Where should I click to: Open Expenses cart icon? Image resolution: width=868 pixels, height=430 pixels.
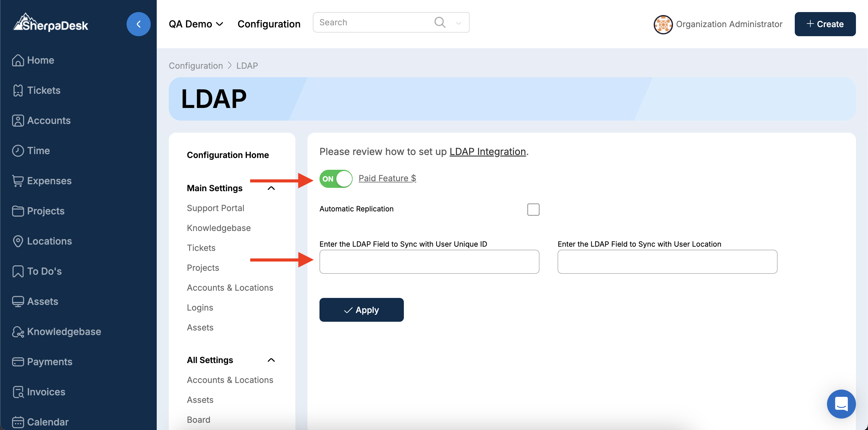[18, 181]
